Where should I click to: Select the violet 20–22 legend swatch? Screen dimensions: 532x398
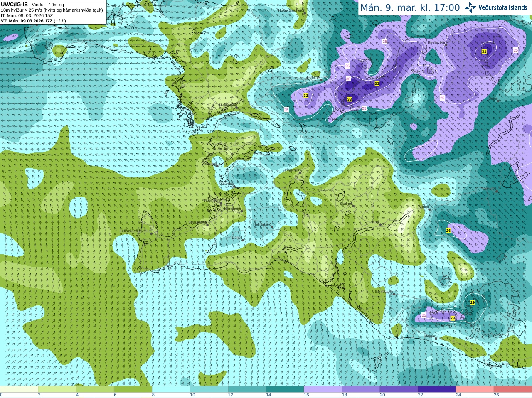[399, 389]
